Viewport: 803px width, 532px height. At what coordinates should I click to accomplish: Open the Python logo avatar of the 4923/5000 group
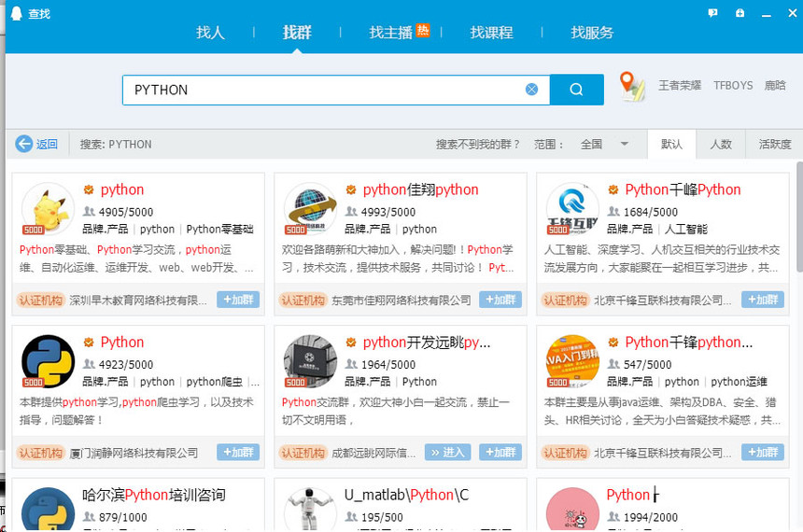(x=48, y=361)
